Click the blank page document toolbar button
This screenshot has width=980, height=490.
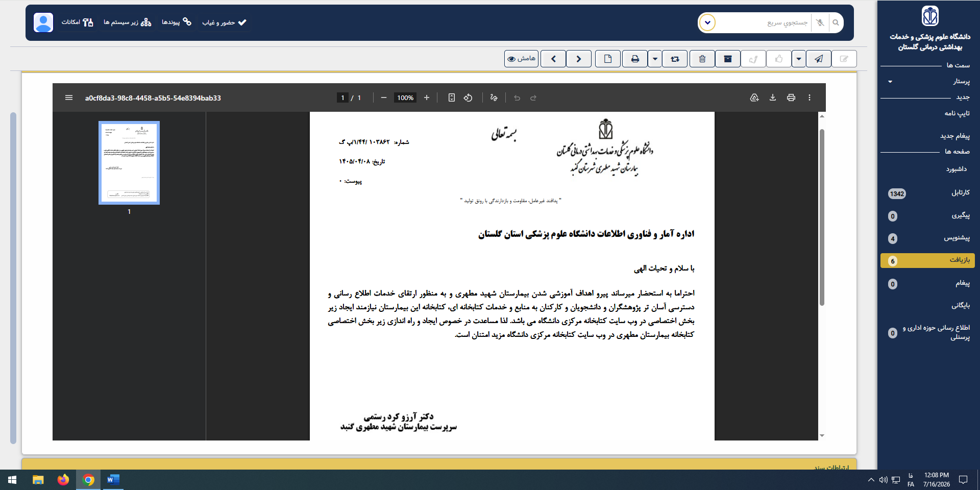pos(607,59)
